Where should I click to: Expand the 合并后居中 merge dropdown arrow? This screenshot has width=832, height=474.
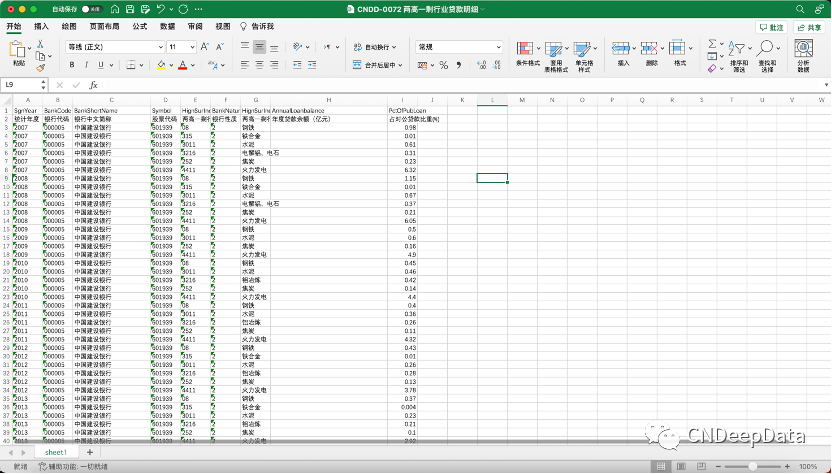tap(400, 65)
